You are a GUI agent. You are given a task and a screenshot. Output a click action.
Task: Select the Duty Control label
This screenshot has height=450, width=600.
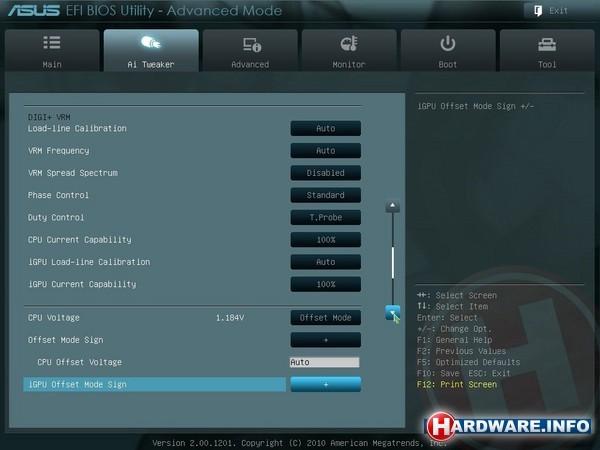(56, 217)
